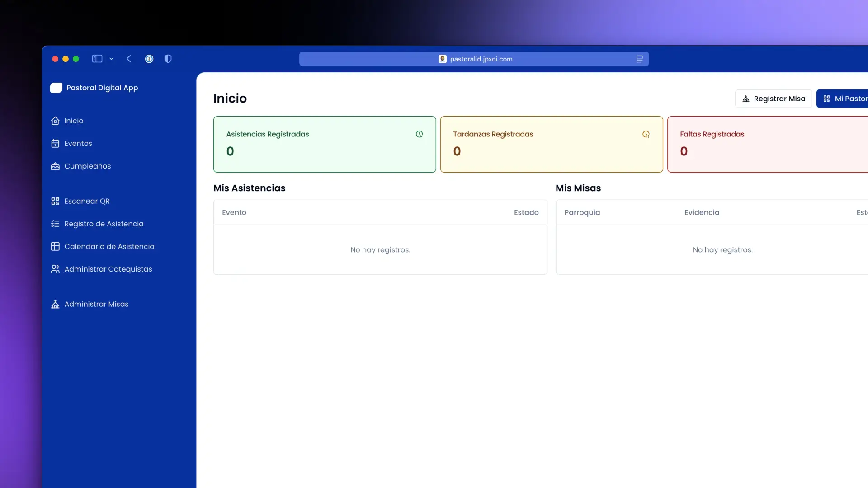Expand the sidebar options chevron in toolbar
The height and width of the screenshot is (488, 868).
point(111,59)
